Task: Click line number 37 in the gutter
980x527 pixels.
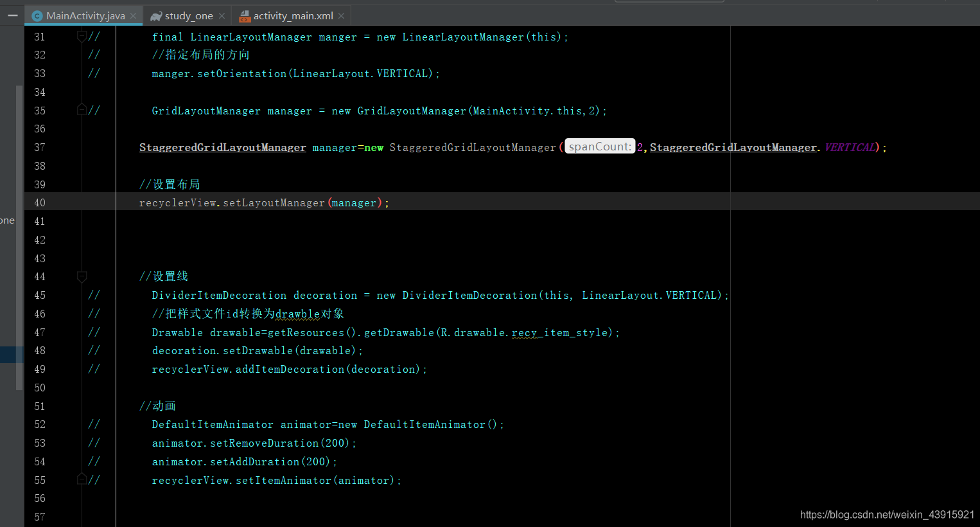Action: pos(40,147)
